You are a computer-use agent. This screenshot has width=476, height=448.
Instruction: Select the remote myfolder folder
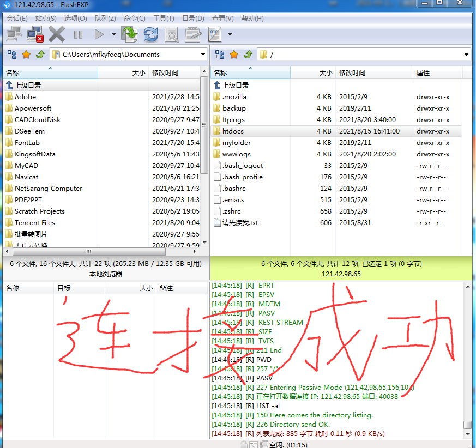(x=336, y=143)
